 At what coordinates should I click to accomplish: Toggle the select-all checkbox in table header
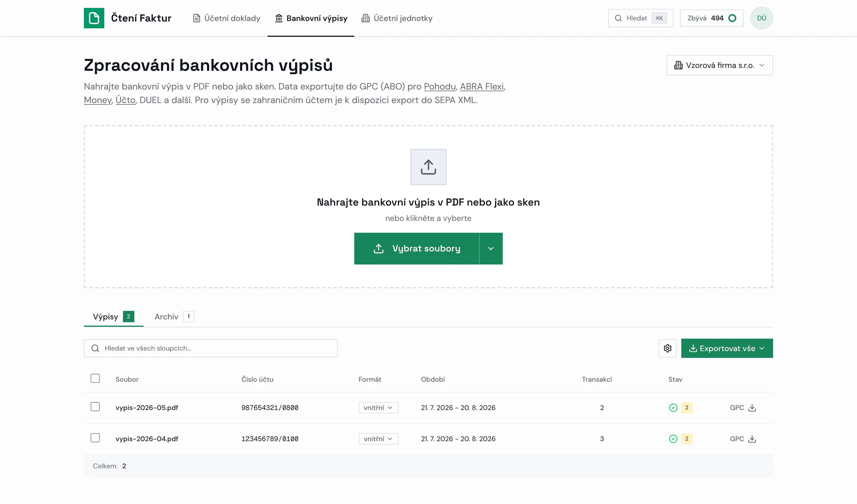coord(95,378)
